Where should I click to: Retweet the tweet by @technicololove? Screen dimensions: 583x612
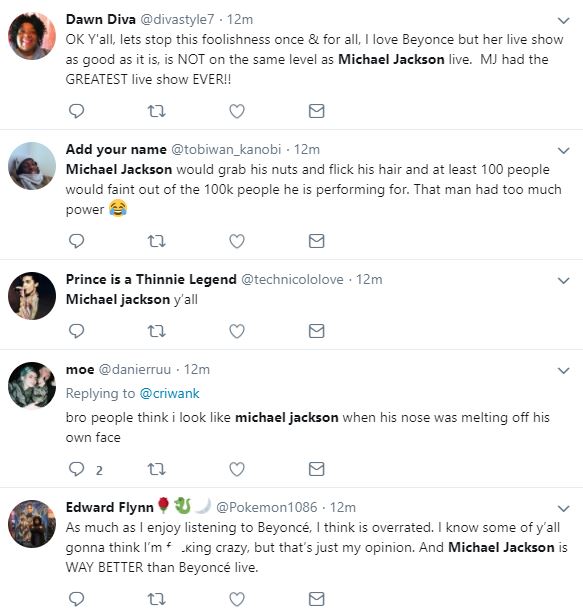click(156, 331)
